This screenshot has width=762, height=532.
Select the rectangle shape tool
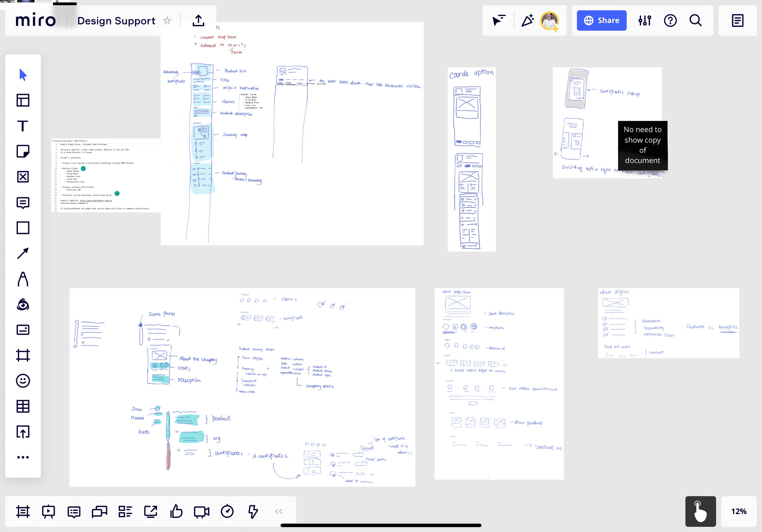point(23,228)
